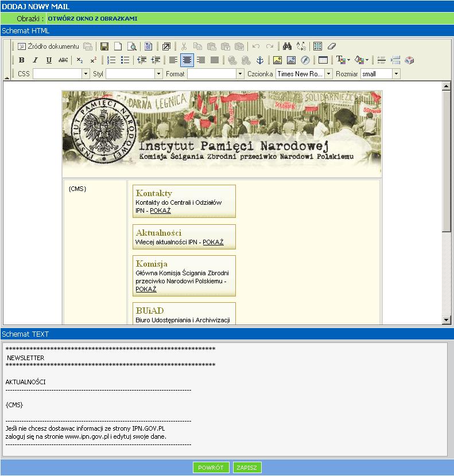This screenshot has width=454, height=476.
Task: Click the Save floppy disk icon
Action: coord(104,46)
